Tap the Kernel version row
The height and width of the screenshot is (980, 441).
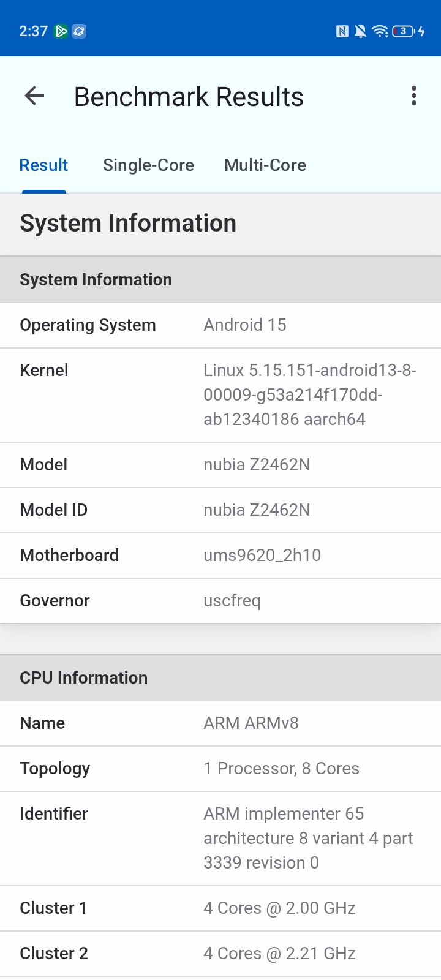221,395
